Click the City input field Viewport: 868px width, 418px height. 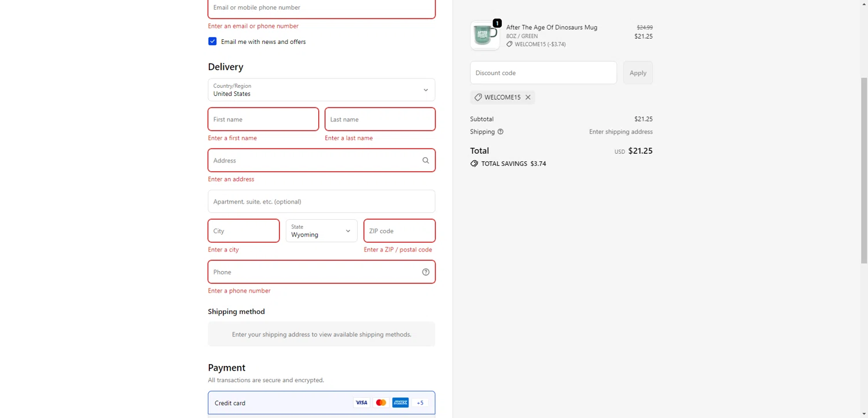[244, 231]
